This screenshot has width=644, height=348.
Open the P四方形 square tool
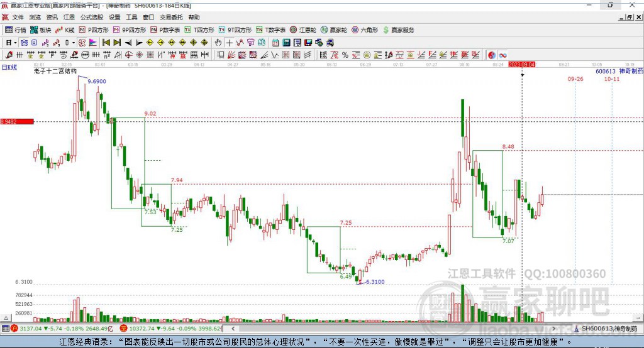click(94, 30)
